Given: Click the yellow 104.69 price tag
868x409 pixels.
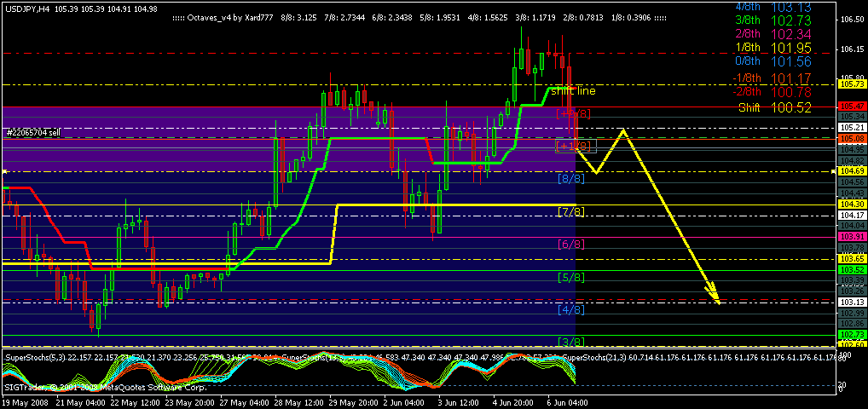Looking at the screenshot, I should click(x=852, y=171).
